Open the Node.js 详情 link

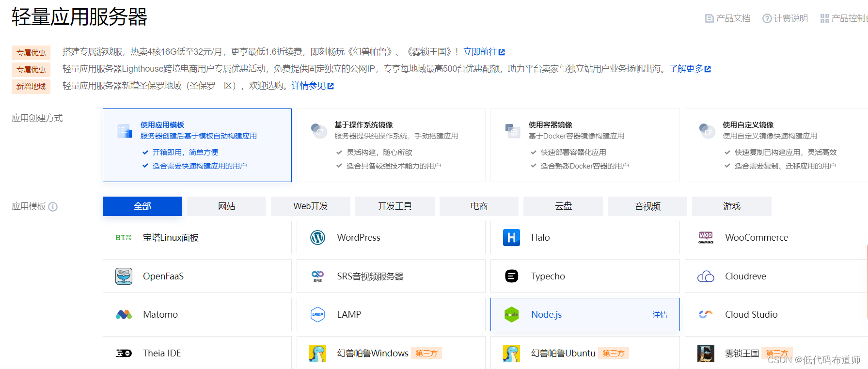(x=660, y=315)
